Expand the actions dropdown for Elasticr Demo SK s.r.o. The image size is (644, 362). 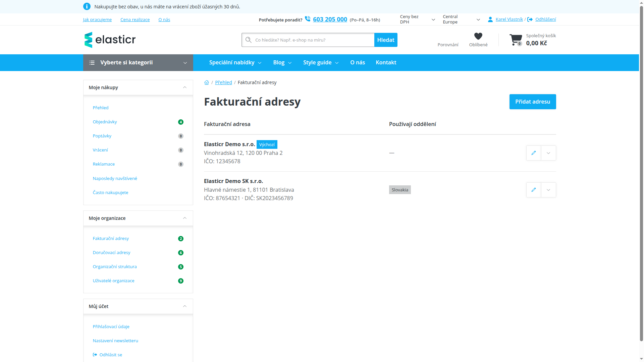point(548,190)
